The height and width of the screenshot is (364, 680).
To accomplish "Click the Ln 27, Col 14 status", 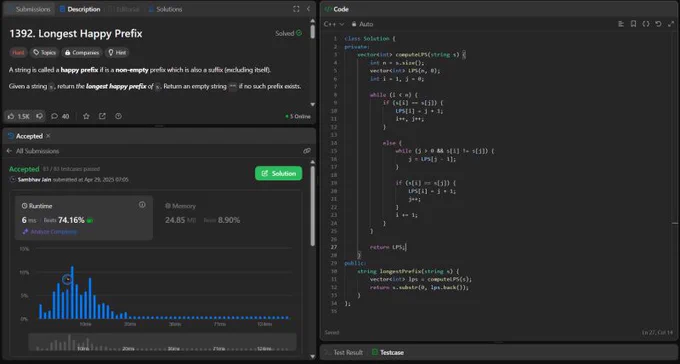I will (657, 332).
